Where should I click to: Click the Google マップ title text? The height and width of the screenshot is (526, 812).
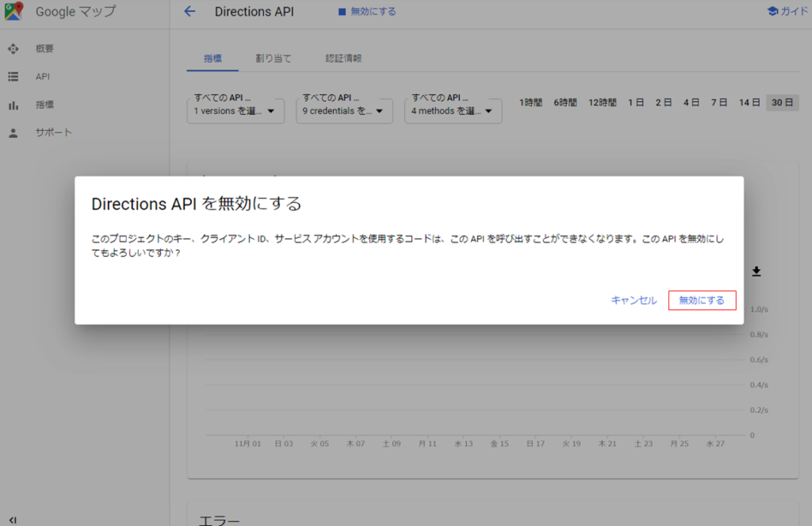[75, 11]
